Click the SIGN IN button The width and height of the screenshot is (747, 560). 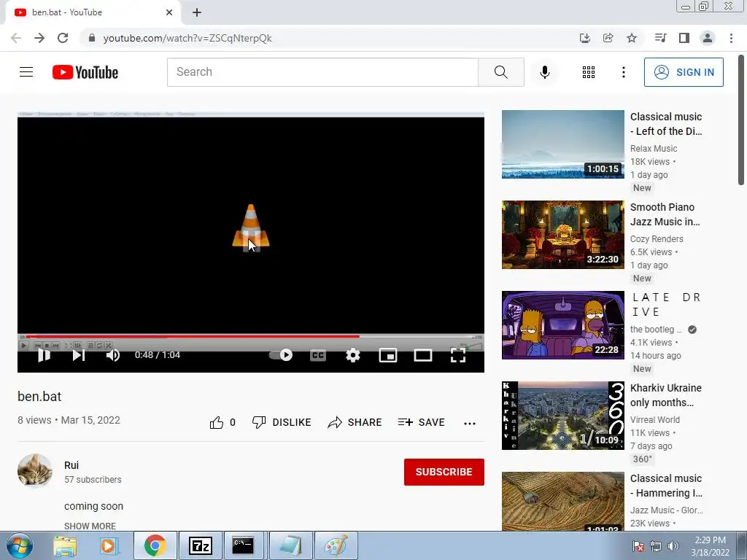click(683, 72)
